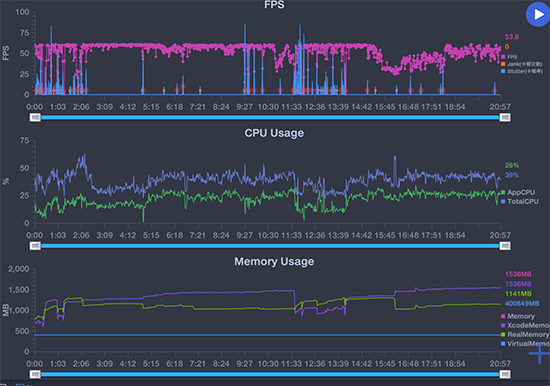This screenshot has width=550, height=386.
Task: Click CPU Usage right range handle
Action: pos(505,246)
